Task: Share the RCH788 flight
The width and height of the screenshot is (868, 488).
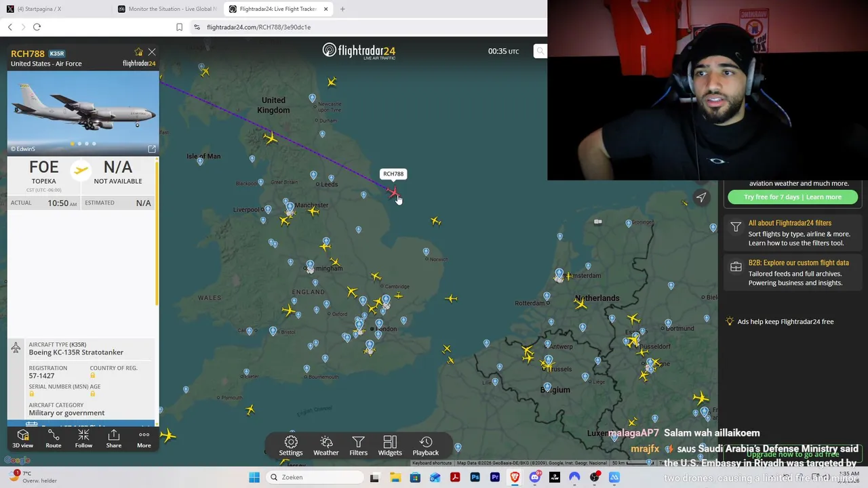Action: [x=113, y=439]
